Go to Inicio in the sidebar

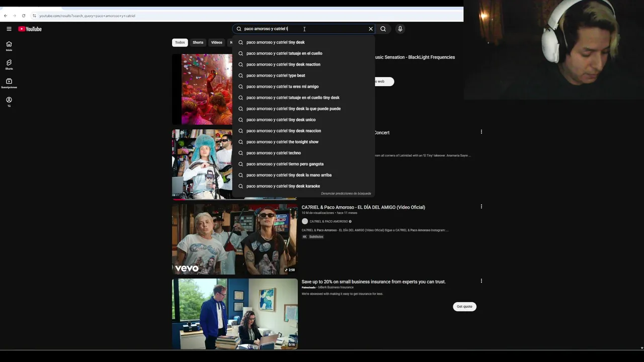pyautogui.click(x=9, y=46)
